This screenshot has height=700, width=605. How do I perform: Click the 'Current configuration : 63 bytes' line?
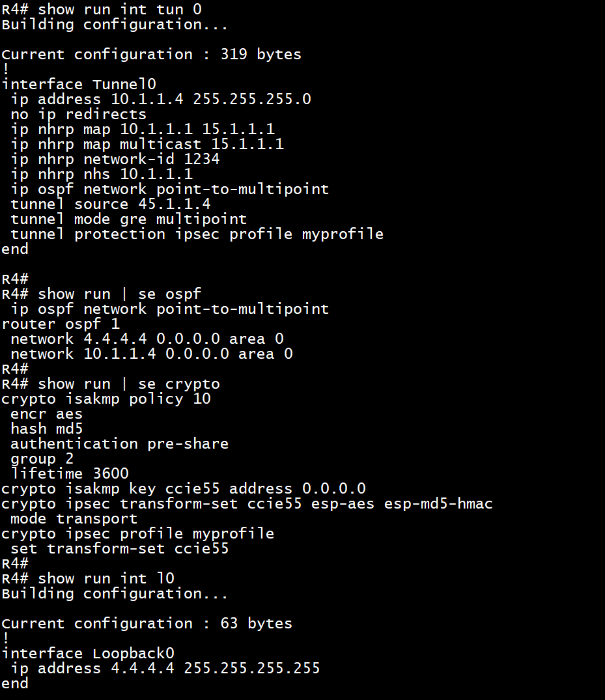147,624
